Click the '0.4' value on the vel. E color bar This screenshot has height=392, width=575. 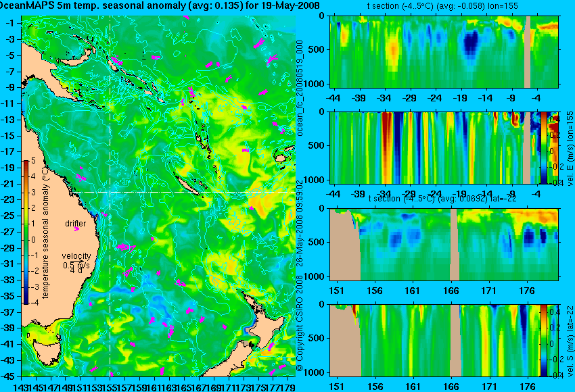tap(554, 120)
